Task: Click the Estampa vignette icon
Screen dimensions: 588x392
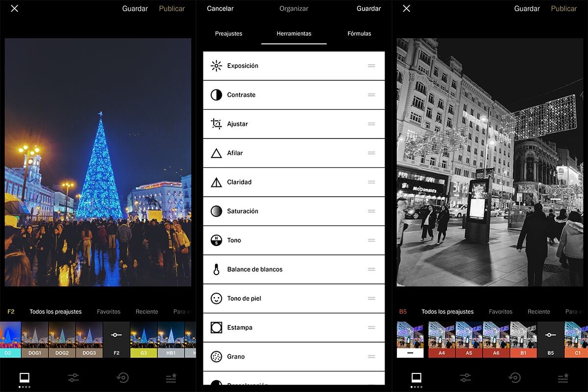Action: point(216,327)
